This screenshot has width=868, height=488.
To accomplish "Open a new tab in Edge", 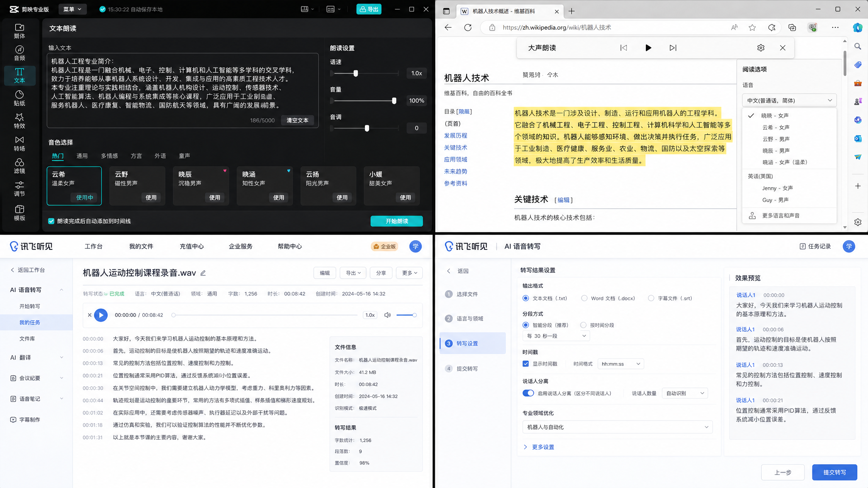I will [x=572, y=11].
